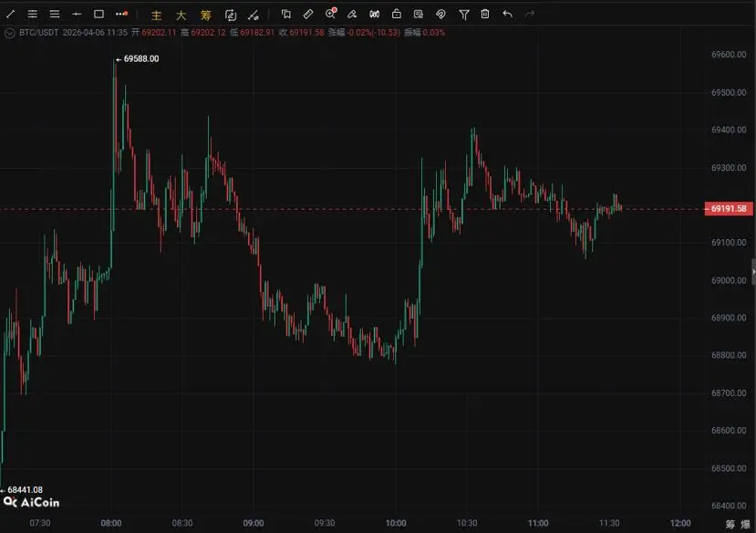Click the BTC/USDT pair label
The image size is (756, 533).
[38, 32]
